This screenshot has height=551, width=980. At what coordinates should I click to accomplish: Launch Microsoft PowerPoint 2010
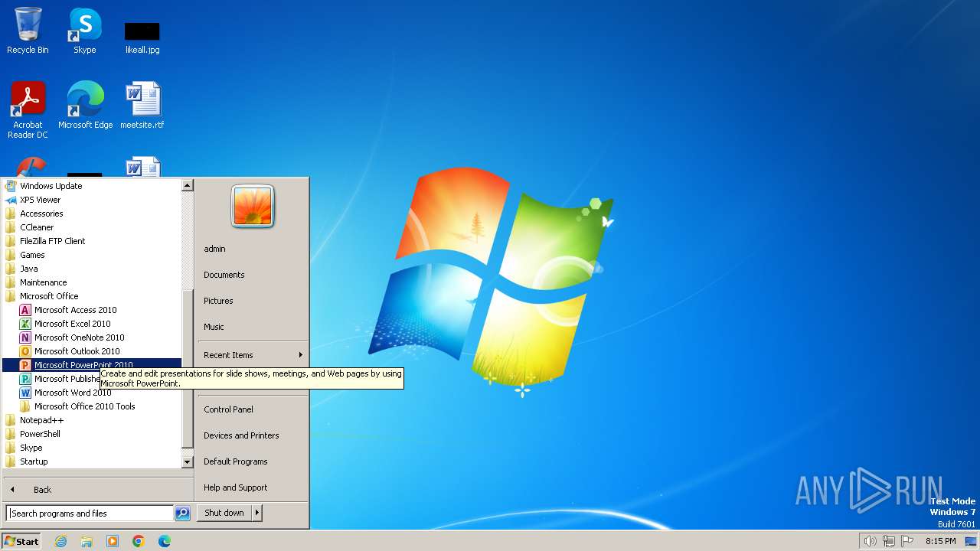[x=92, y=365]
